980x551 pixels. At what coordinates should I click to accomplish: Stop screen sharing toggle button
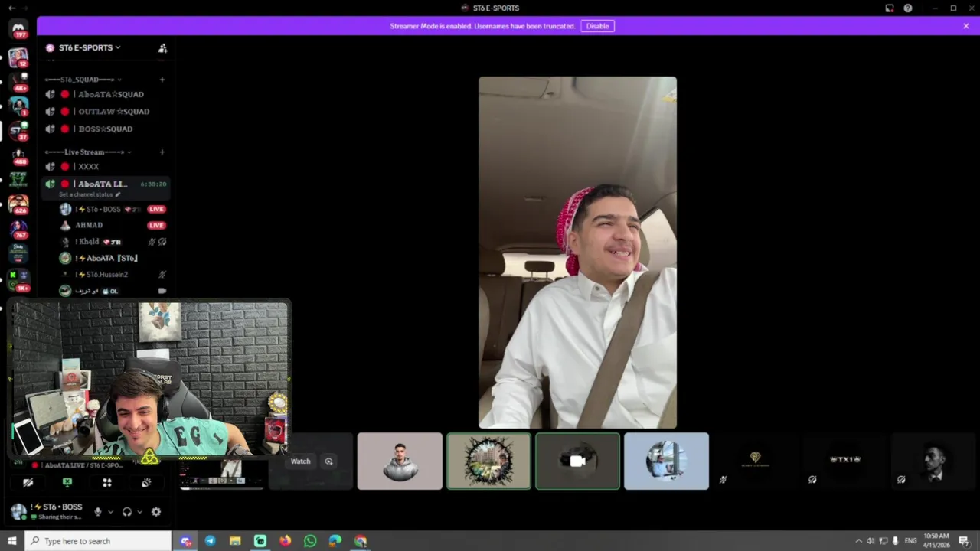67,482
